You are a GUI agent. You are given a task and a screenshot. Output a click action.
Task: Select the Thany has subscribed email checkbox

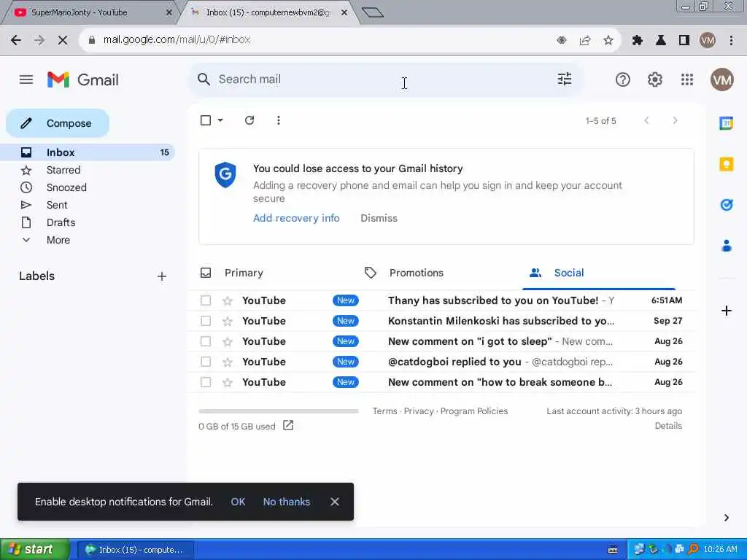[x=206, y=300]
